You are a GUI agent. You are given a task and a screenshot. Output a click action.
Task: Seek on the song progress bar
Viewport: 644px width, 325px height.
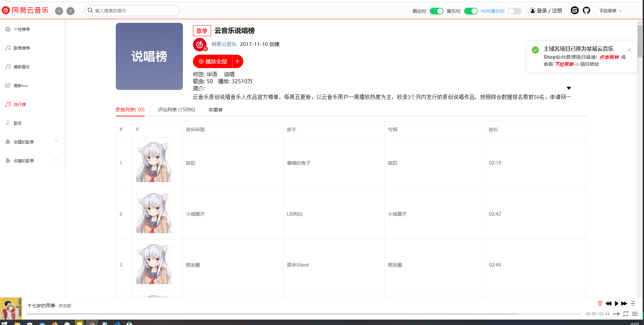click(x=304, y=314)
